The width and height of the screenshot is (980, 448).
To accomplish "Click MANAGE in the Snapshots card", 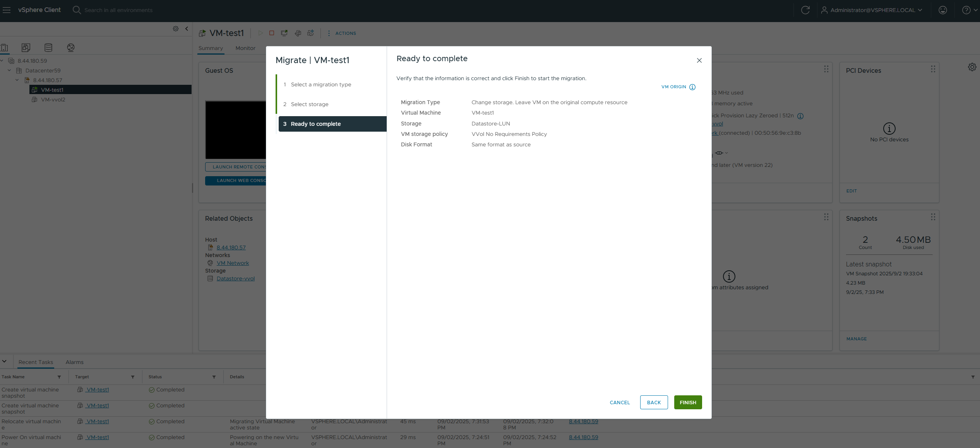I will (856, 339).
